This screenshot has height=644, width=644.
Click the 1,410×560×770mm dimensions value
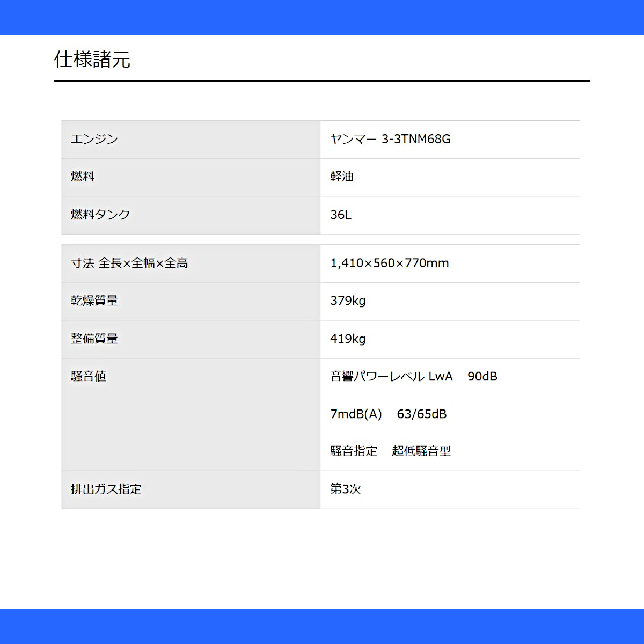pyautogui.click(x=390, y=263)
